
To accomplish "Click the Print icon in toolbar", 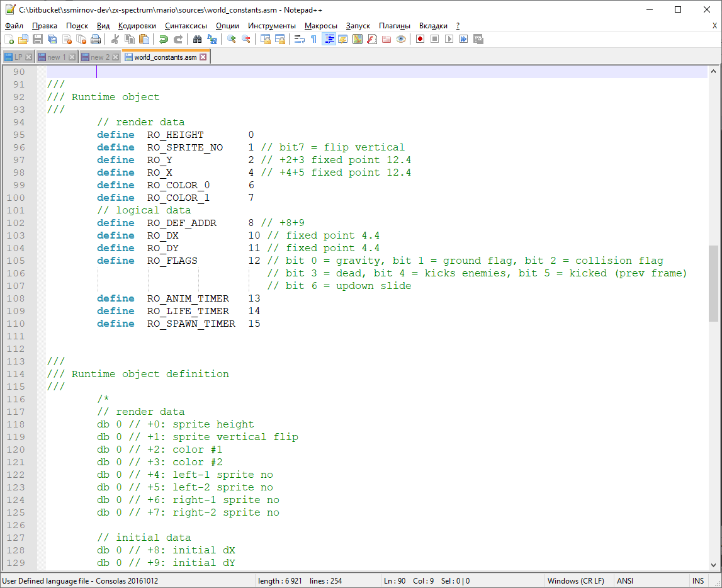I will (x=96, y=39).
